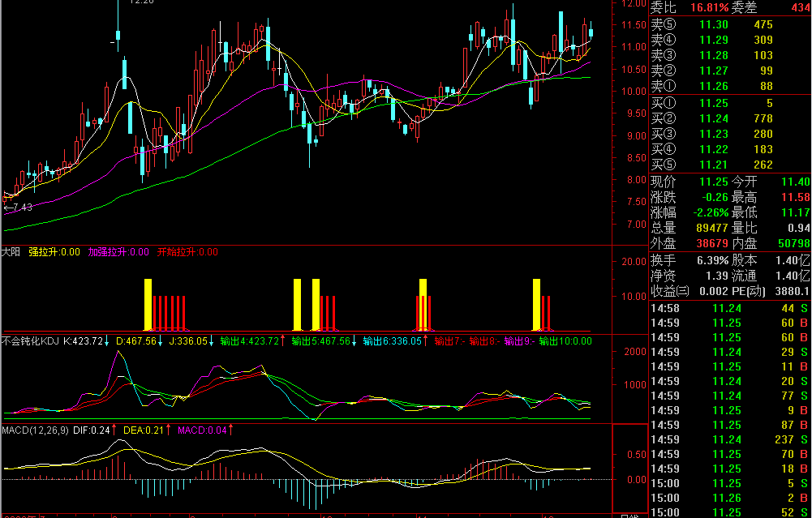812x518 pixels.
Task: Click the red arrow next to MACD:0.04
Action: coord(230,430)
